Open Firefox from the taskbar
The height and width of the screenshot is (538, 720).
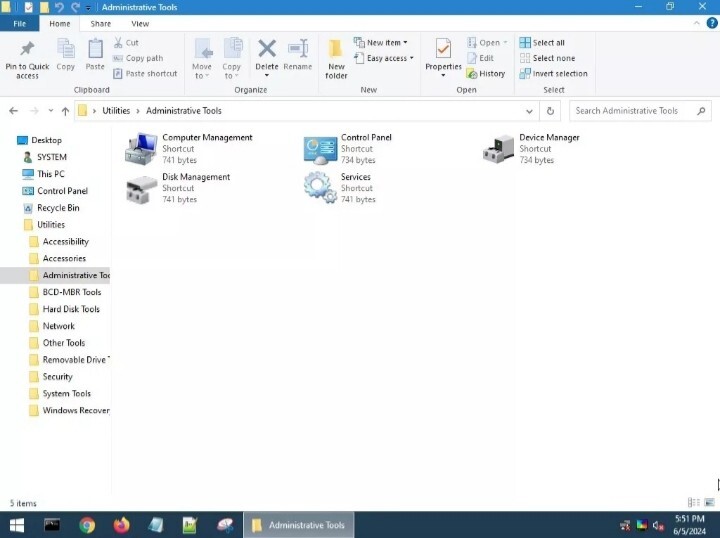[x=121, y=525]
